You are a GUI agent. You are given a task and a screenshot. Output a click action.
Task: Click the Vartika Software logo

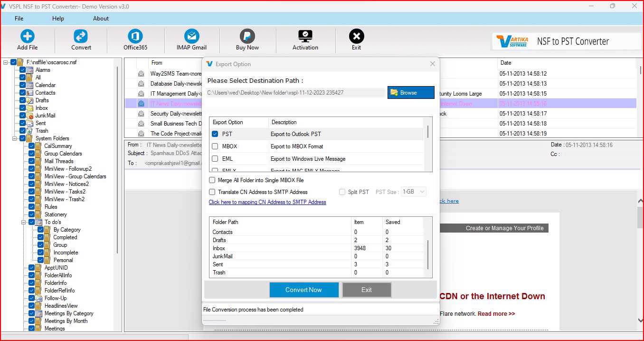[513, 41]
